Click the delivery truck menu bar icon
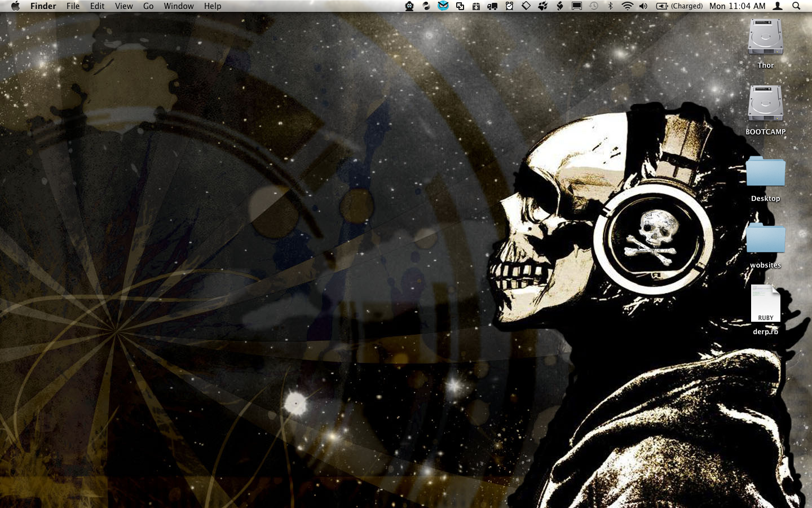 click(492, 6)
